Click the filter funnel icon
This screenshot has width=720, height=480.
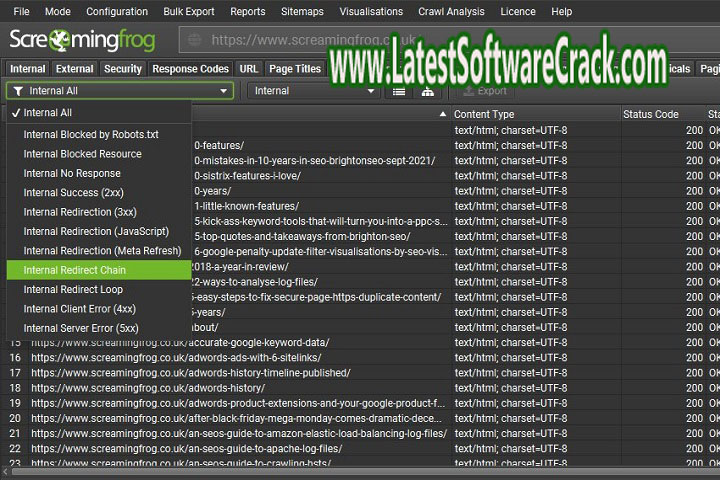click(x=18, y=91)
